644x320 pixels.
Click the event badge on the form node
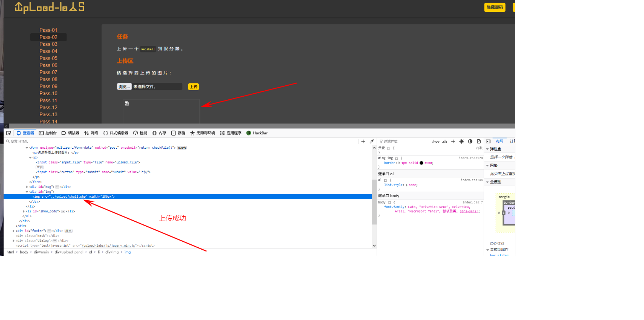coord(182,148)
